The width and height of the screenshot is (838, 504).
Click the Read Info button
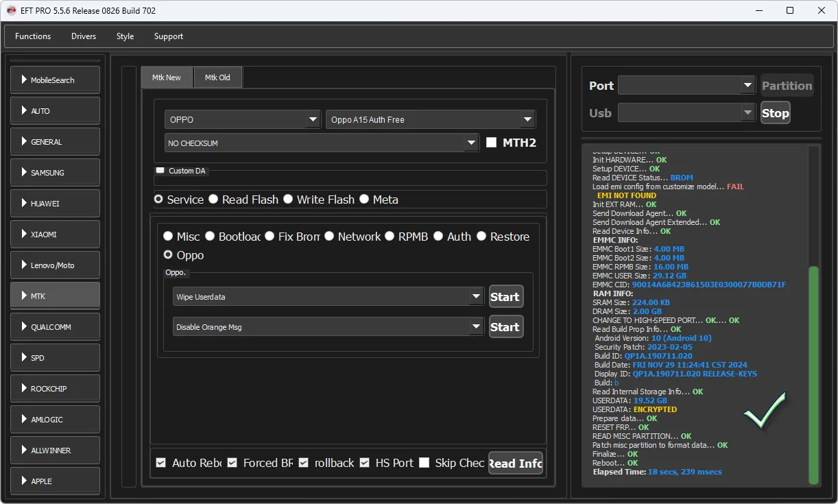coord(516,463)
